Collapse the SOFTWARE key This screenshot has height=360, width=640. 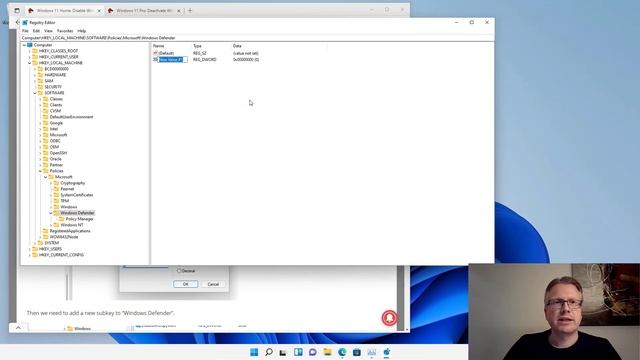coord(35,93)
